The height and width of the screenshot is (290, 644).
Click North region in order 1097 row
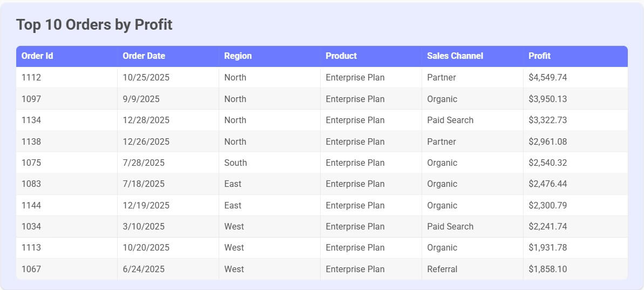pos(235,99)
